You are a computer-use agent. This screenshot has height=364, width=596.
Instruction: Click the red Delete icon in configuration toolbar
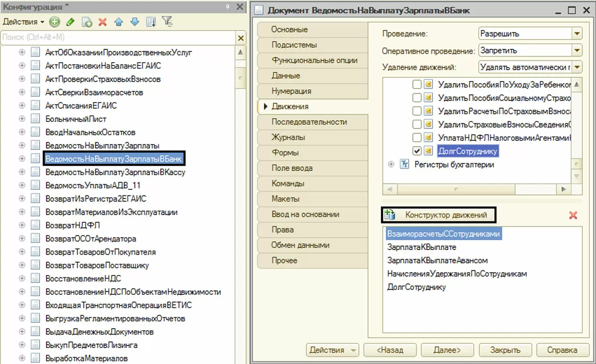102,22
